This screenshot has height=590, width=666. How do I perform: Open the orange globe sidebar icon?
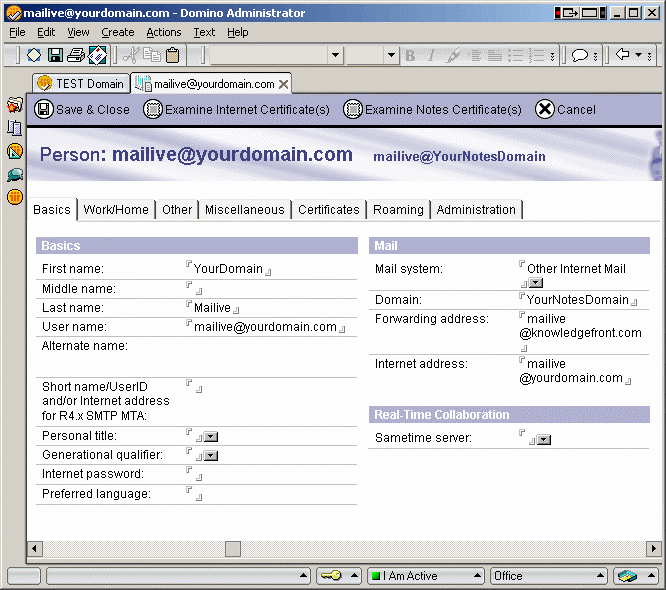tap(15, 197)
